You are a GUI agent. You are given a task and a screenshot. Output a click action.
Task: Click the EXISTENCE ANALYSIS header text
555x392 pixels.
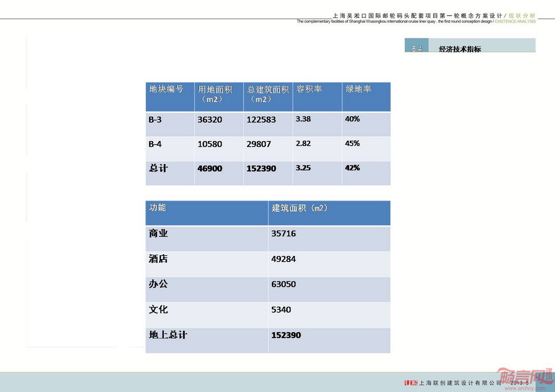515,21
